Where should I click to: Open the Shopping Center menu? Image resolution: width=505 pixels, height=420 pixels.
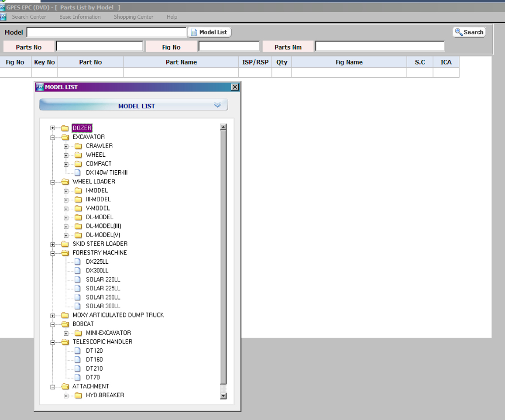coord(134,17)
